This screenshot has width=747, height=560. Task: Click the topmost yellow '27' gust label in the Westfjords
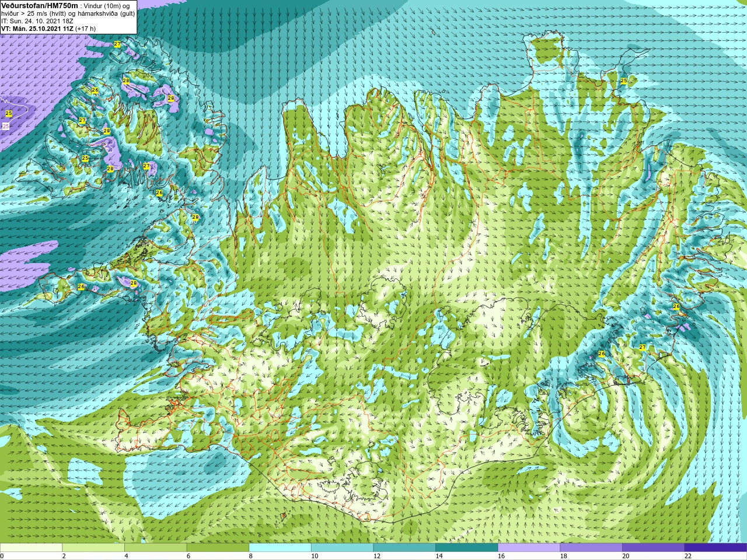tap(117, 44)
